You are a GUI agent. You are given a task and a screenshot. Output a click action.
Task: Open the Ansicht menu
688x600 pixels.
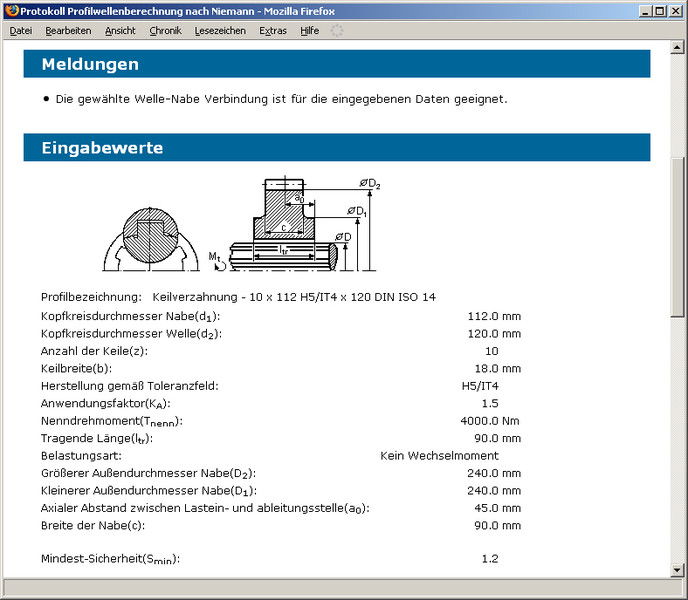click(120, 31)
